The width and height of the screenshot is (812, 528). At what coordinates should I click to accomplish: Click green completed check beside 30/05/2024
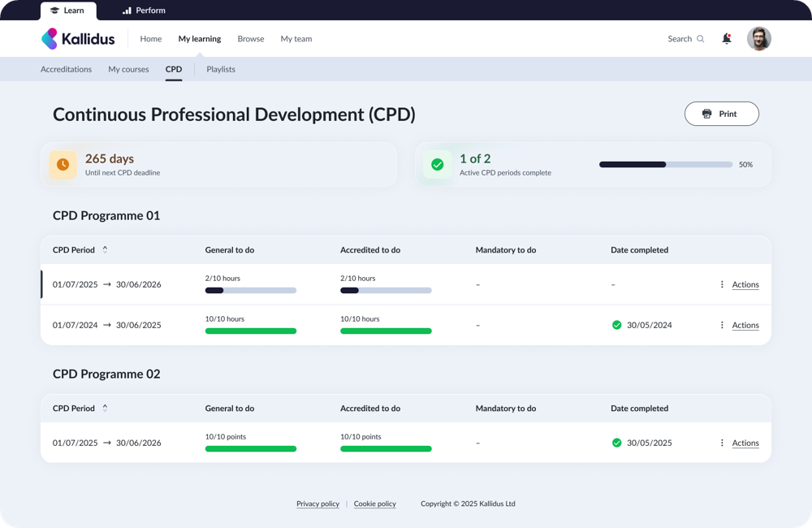click(x=616, y=325)
